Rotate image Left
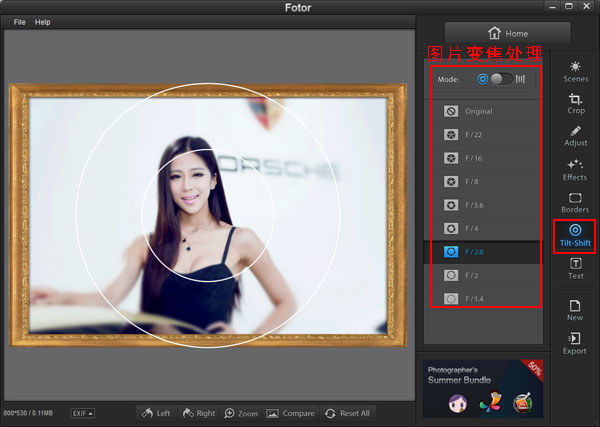The height and width of the screenshot is (427, 600). (x=156, y=413)
